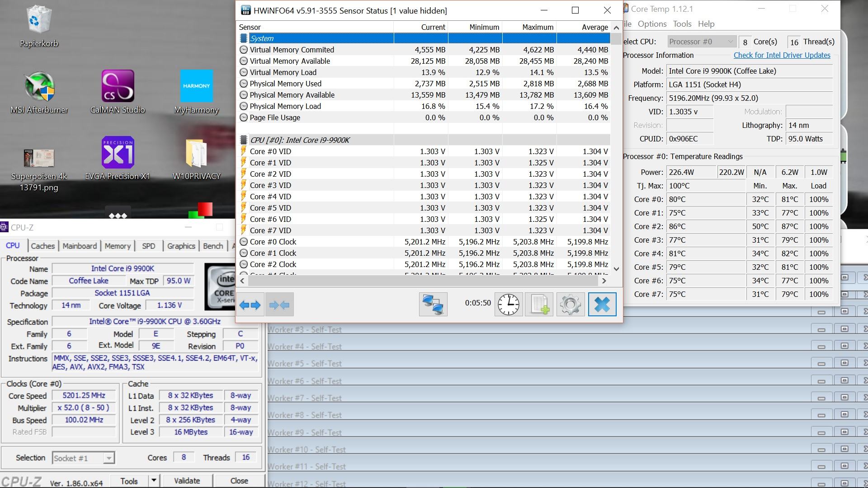Image resolution: width=868 pixels, height=488 pixels.
Task: Select Core #2 Clock row
Action: (424, 264)
